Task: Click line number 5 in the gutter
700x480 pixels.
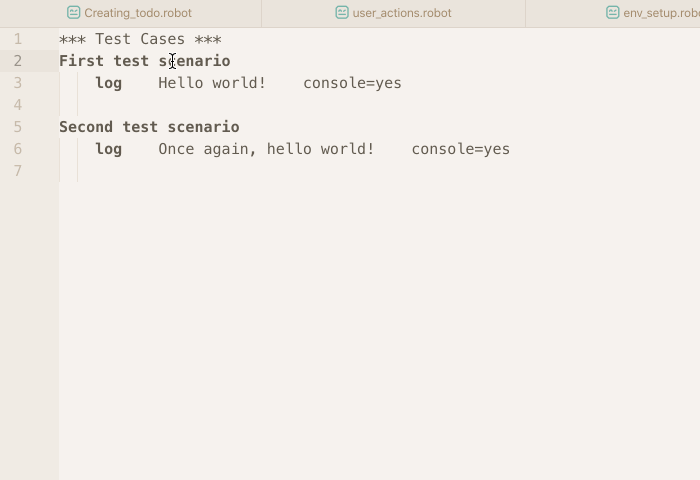Action: pos(17,127)
